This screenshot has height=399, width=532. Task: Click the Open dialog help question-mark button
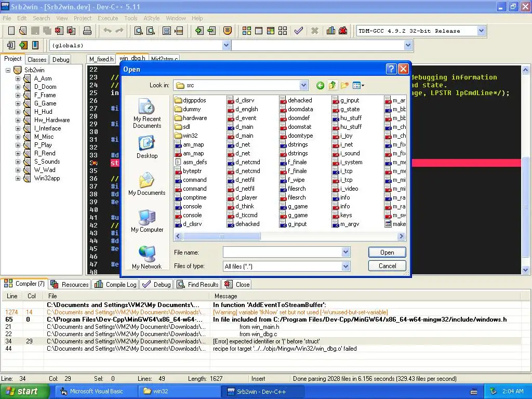(391, 69)
